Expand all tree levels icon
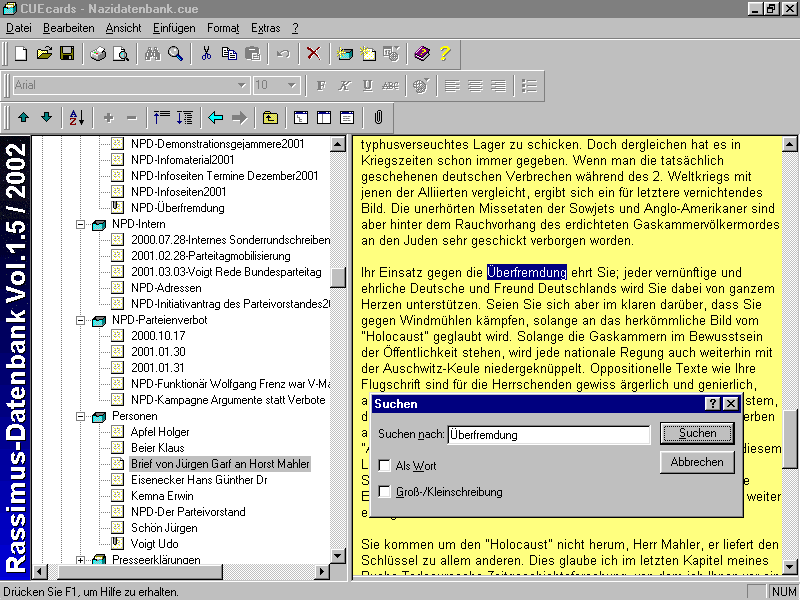This screenshot has width=800, height=600. pos(185,118)
